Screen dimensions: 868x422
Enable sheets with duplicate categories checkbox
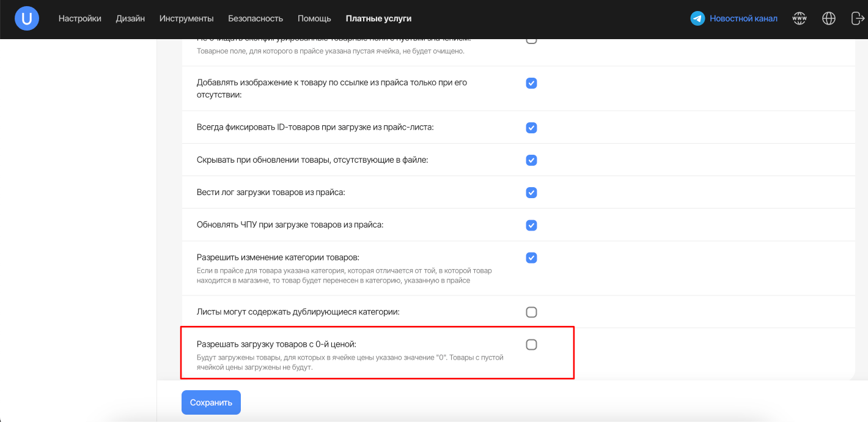(x=531, y=313)
